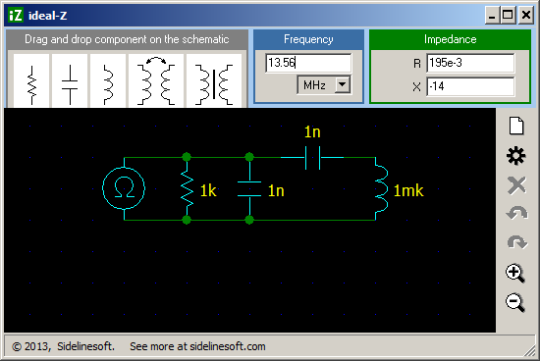Select the 1k resistor in the schematic
This screenshot has width=540, height=361.
(x=187, y=189)
